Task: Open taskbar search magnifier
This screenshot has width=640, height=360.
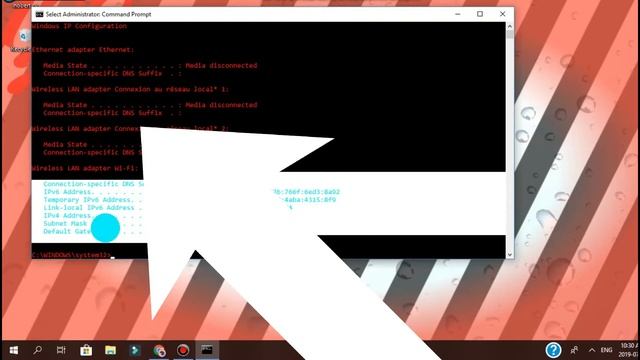Action: pos(38,350)
